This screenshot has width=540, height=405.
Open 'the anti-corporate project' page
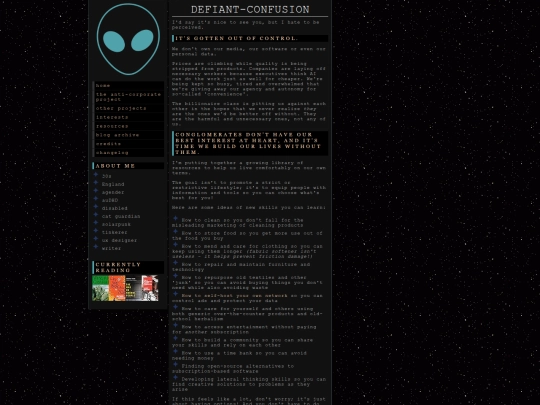tap(128, 97)
